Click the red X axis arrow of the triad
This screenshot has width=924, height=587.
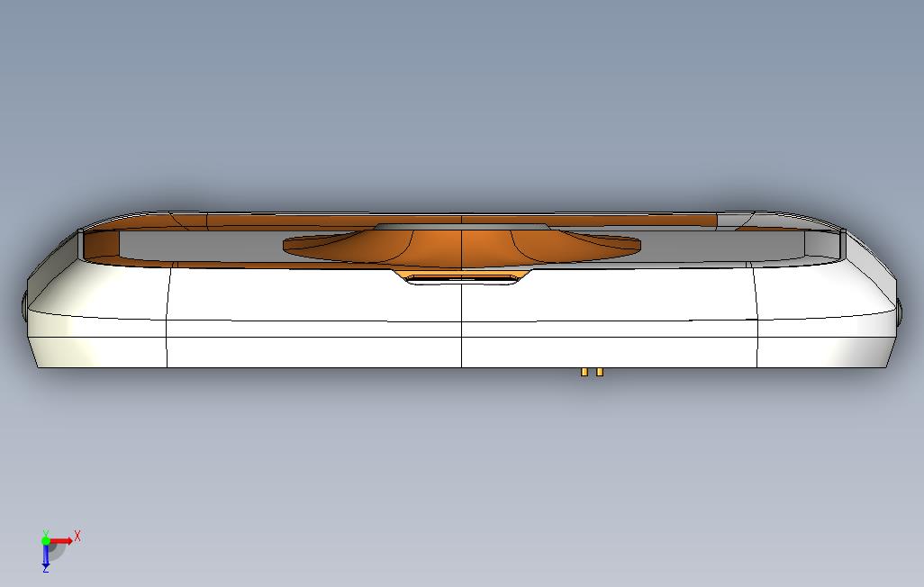pyautogui.click(x=62, y=540)
